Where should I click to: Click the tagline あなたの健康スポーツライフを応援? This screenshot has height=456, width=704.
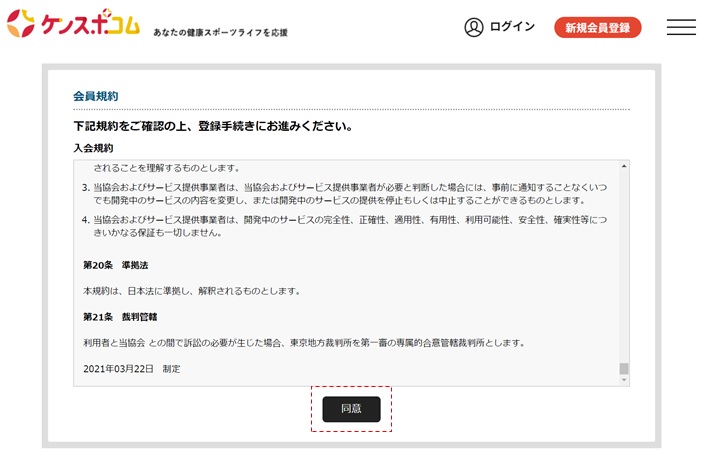tap(220, 32)
